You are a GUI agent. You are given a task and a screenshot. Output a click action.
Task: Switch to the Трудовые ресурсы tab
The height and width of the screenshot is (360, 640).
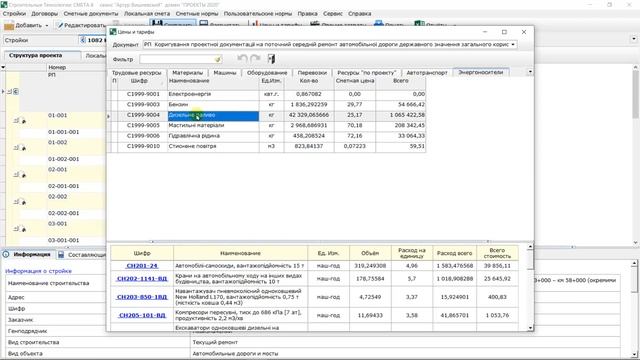coord(137,73)
